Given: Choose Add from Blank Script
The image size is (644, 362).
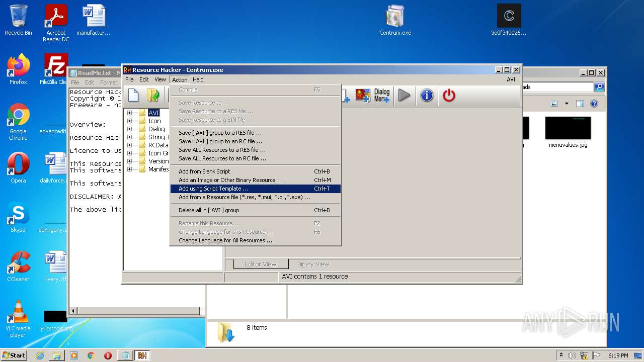Looking at the screenshot, I should [256, 171].
